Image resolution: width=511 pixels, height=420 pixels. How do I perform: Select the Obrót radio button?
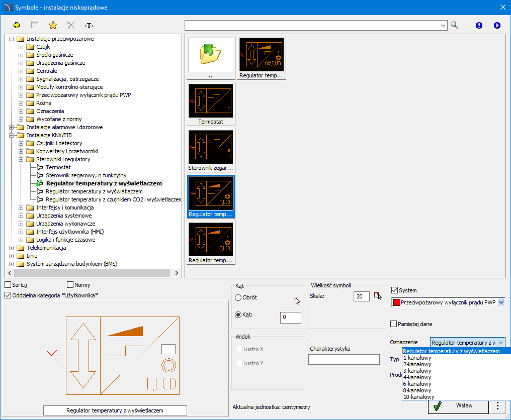(x=238, y=297)
